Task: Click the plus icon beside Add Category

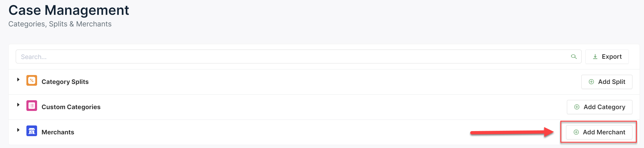Action: pos(577,107)
